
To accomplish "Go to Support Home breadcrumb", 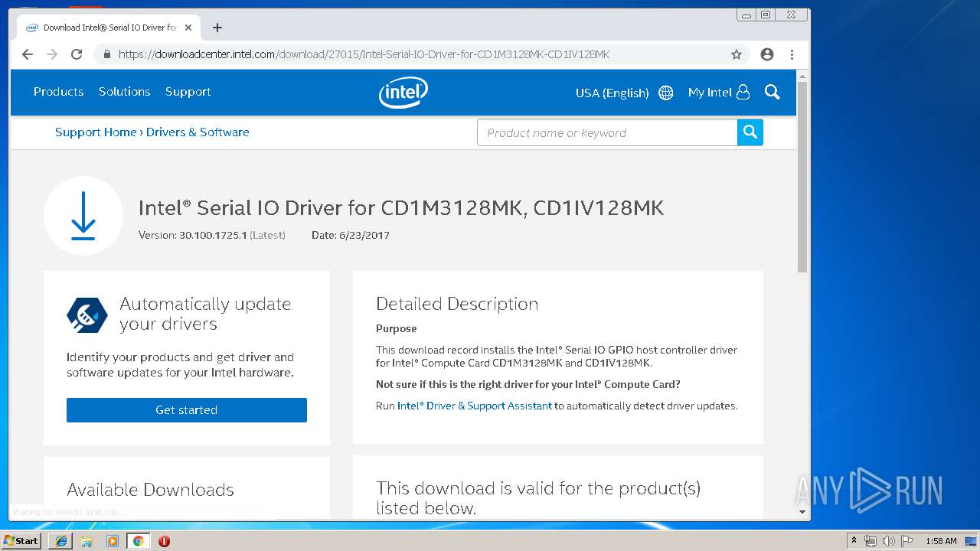I will click(96, 132).
